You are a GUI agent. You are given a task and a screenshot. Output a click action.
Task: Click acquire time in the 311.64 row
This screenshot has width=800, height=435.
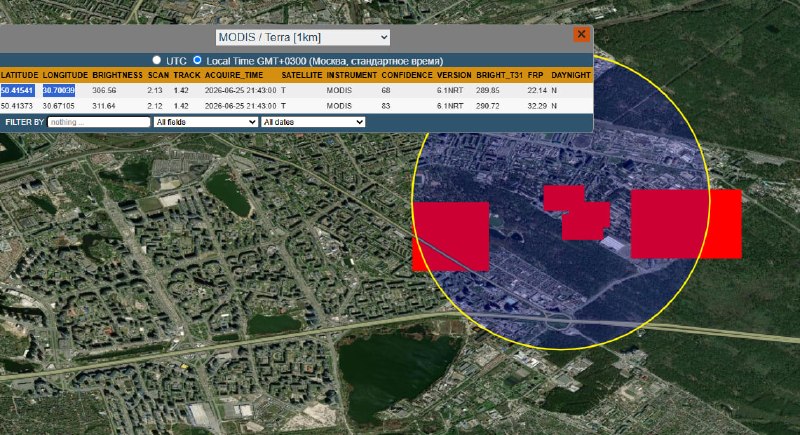pyautogui.click(x=240, y=106)
